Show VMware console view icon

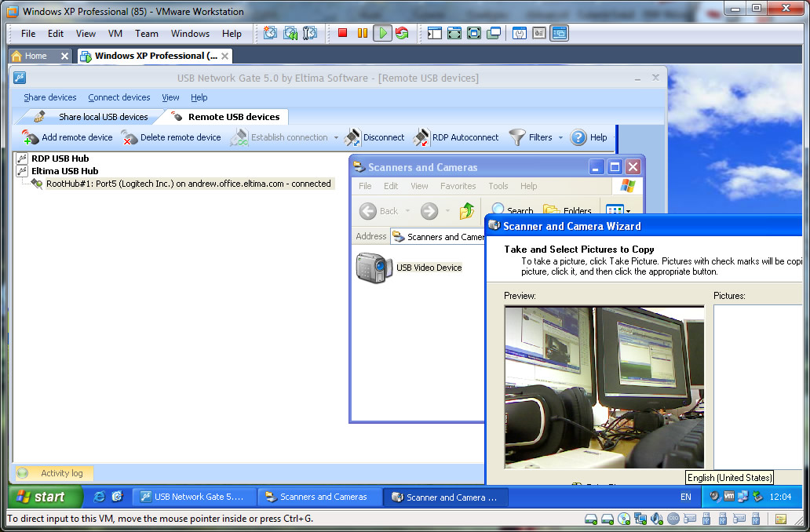[x=560, y=34]
